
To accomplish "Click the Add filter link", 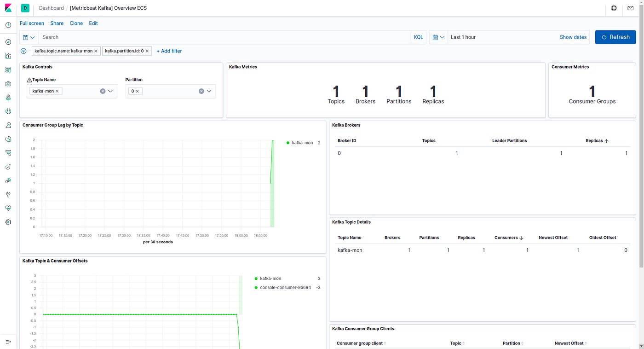I will (x=169, y=51).
